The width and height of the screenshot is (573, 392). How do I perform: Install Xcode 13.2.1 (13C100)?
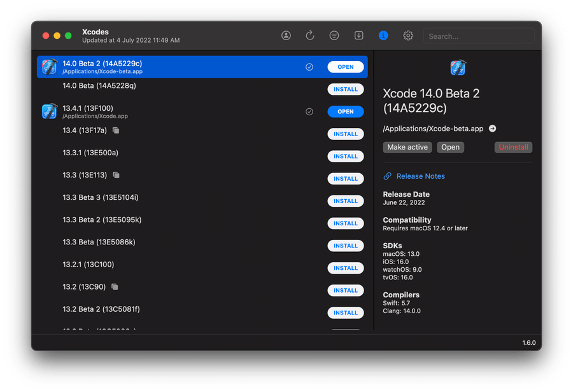pyautogui.click(x=345, y=268)
